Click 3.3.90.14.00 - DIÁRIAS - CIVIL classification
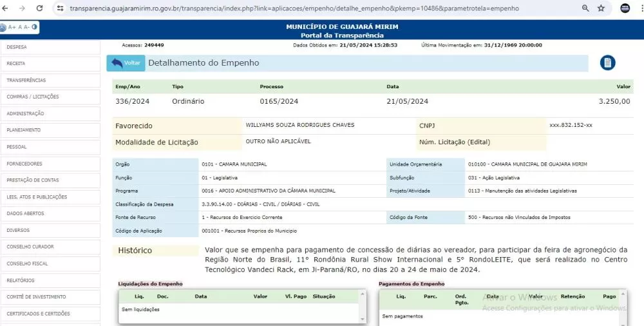This screenshot has width=644, height=326. [x=260, y=204]
